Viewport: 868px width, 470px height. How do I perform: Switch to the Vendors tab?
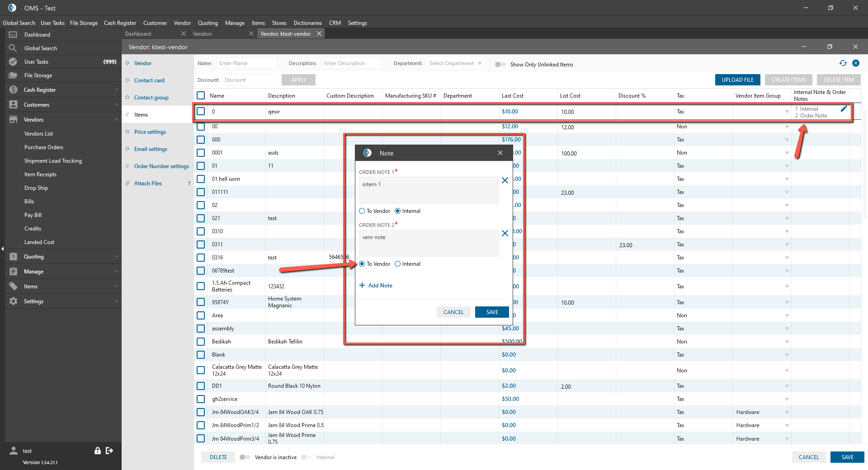click(x=203, y=34)
